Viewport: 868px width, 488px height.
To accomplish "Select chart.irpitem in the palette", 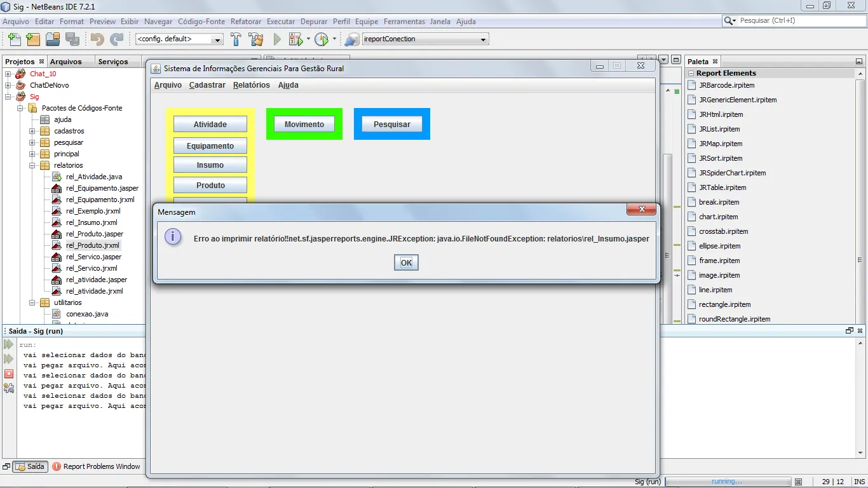I will tap(719, 217).
